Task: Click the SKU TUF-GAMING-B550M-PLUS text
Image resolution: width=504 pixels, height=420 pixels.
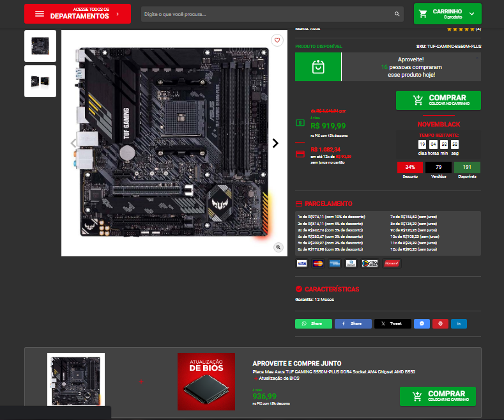Action: click(448, 46)
